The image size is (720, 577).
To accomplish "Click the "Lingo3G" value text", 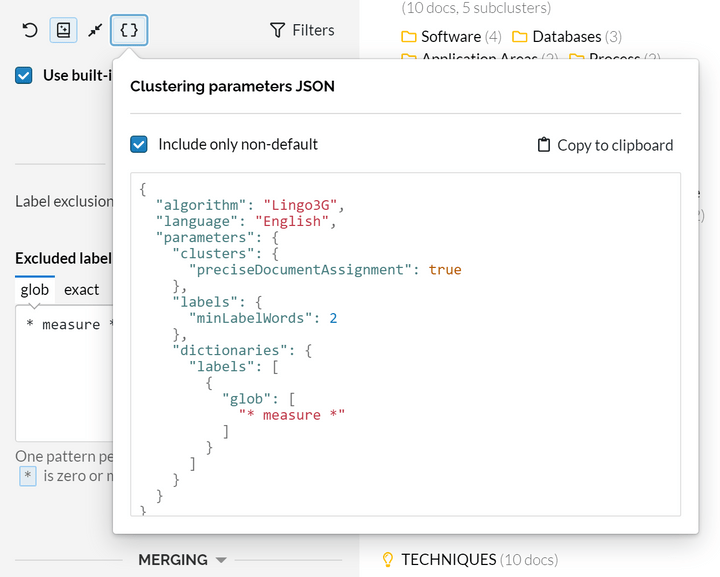I will coord(300,205).
